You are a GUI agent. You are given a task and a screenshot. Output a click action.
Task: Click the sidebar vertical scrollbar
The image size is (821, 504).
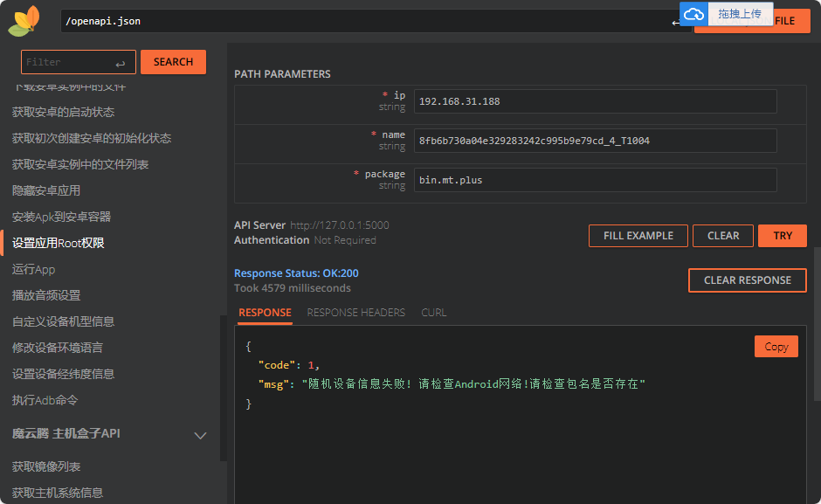pos(223,384)
